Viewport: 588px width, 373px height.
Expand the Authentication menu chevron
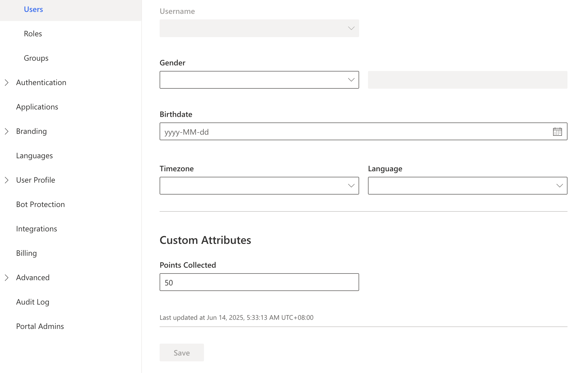point(7,83)
